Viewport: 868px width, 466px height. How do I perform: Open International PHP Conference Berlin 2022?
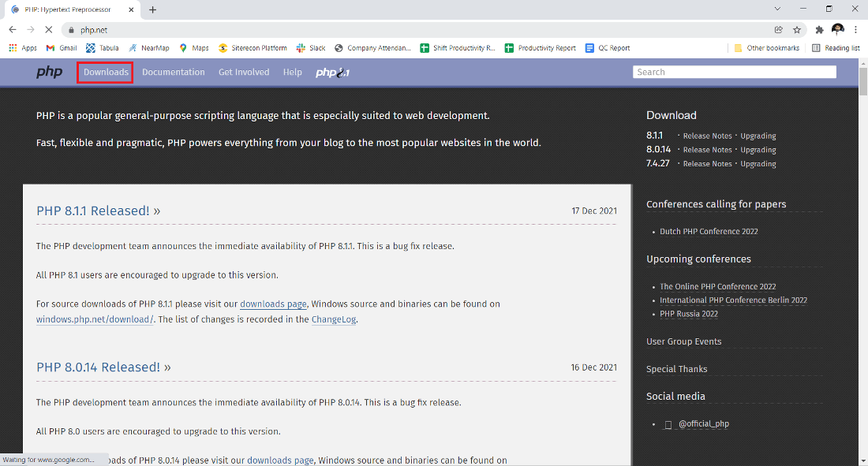[733, 300]
